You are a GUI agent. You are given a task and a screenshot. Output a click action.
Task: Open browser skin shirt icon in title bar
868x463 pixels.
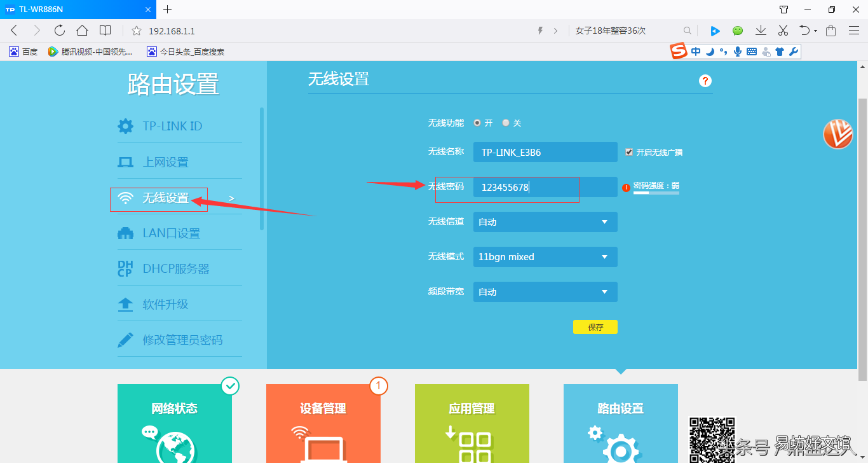tap(784, 10)
